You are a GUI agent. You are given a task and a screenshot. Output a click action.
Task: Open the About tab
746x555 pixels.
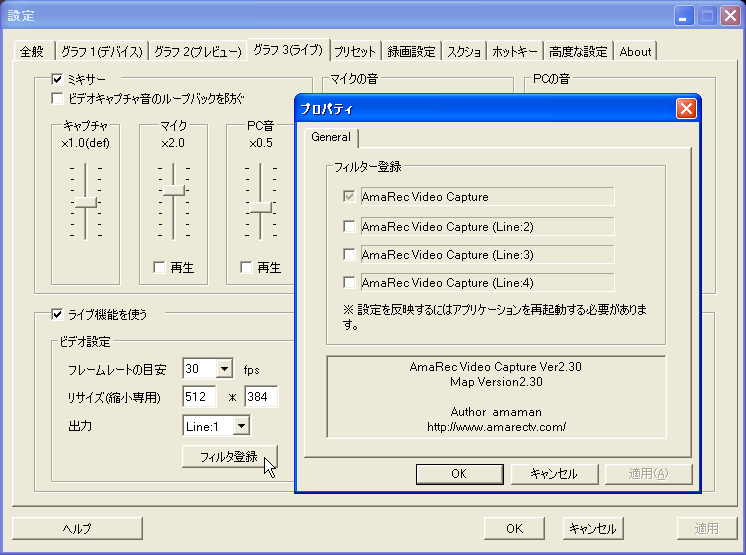point(635,51)
